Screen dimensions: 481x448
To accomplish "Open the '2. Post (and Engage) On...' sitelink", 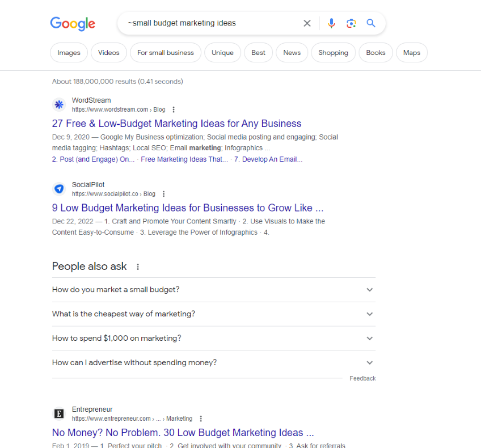I will coord(93,159).
